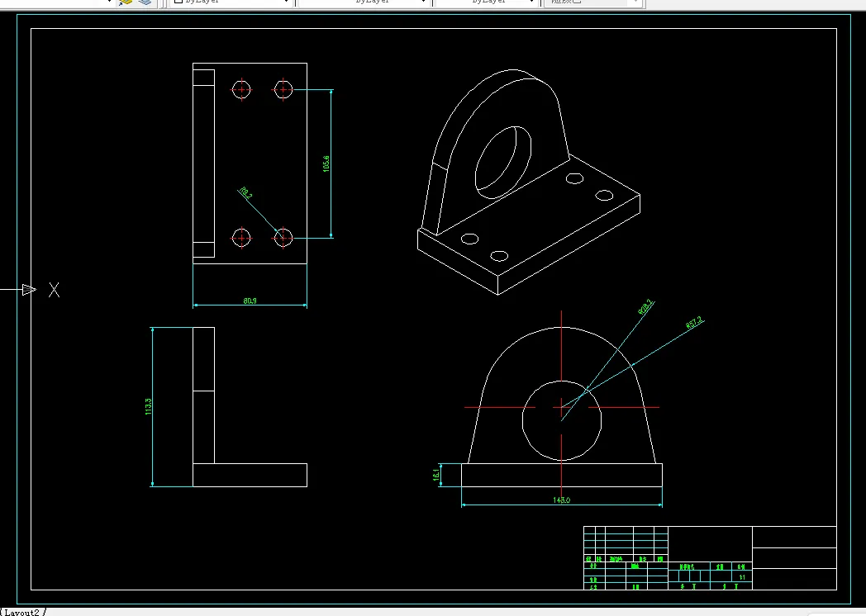Select the 16.1 base thickness dimension
This screenshot has height=616, width=866.
[436, 475]
